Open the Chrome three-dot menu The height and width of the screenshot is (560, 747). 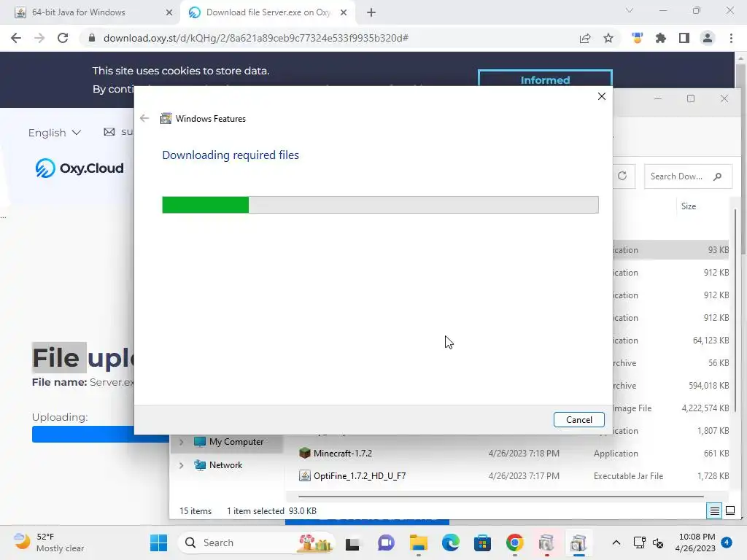tap(731, 38)
